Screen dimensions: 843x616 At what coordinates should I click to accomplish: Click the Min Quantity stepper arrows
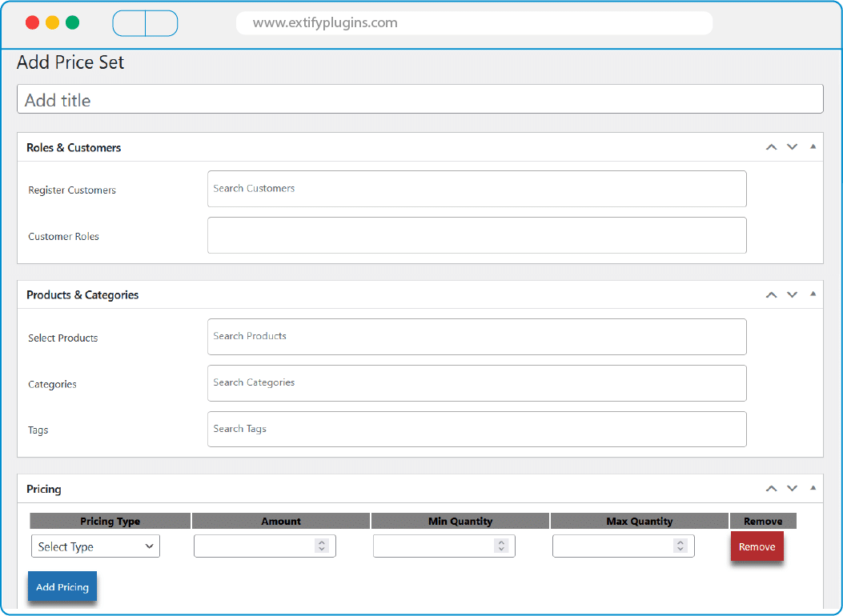(501, 546)
